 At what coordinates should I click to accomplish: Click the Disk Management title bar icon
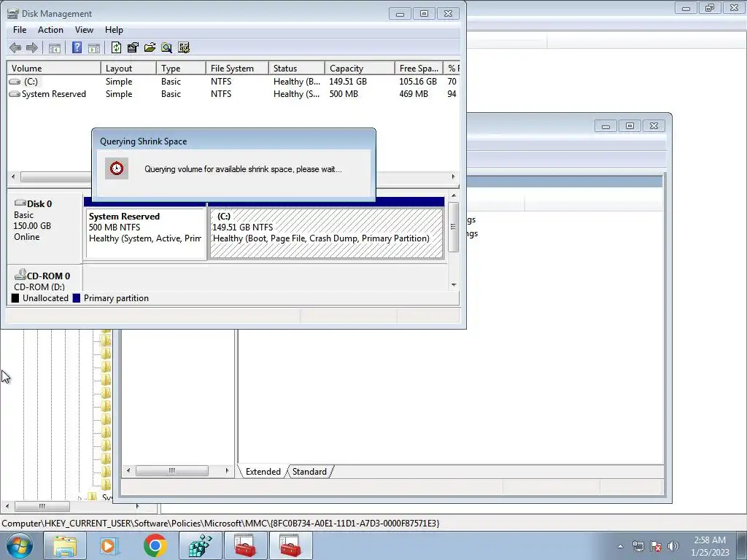13,14
